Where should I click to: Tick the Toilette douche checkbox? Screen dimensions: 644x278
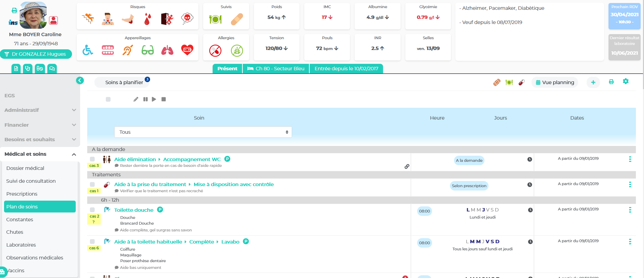(x=92, y=210)
